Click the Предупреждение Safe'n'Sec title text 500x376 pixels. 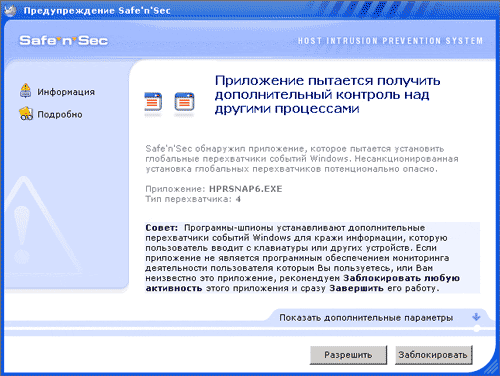(97, 11)
